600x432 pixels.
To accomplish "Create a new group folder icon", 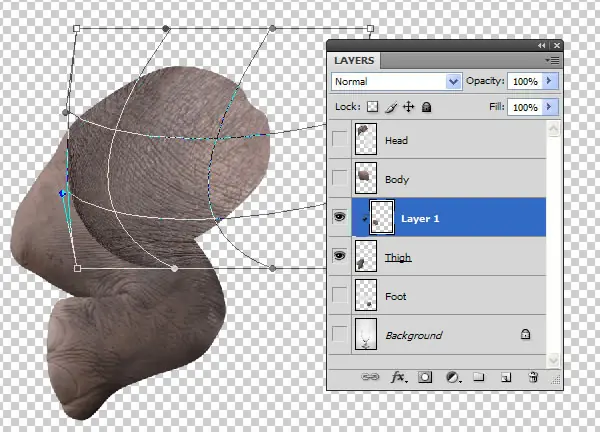I will coord(479,377).
